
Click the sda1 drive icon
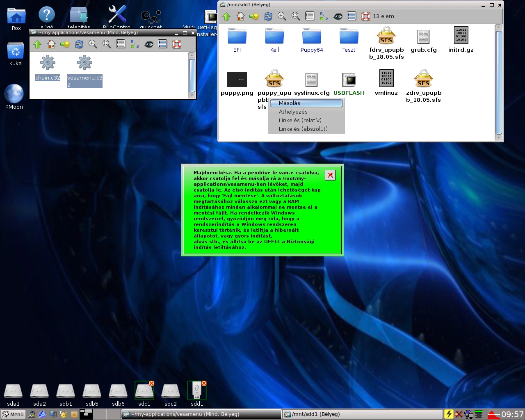[x=13, y=395]
